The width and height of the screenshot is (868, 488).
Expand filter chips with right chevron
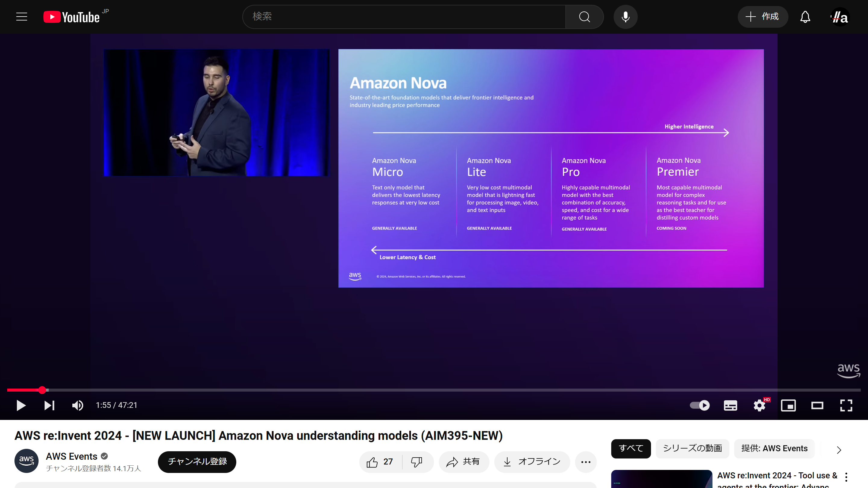[839, 450]
